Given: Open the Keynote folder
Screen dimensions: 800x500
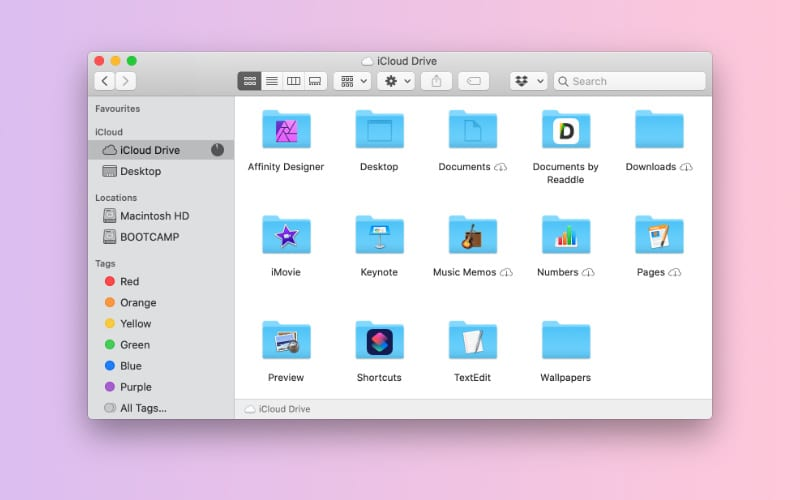Looking at the screenshot, I should (379, 235).
